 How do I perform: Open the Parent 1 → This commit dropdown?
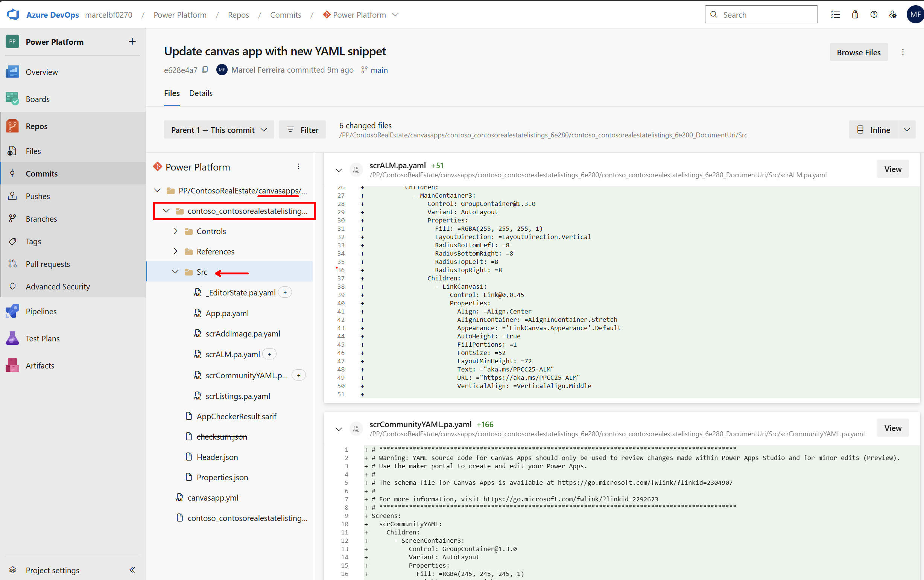point(218,129)
